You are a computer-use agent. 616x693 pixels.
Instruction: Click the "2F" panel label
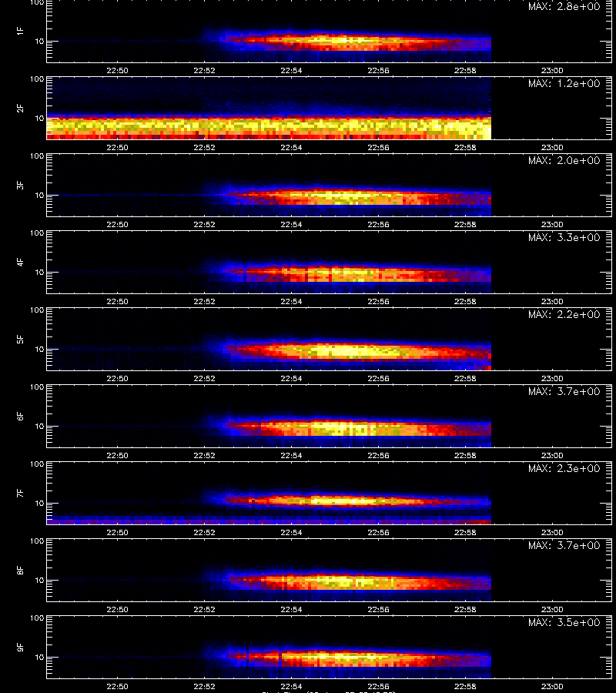20,108
